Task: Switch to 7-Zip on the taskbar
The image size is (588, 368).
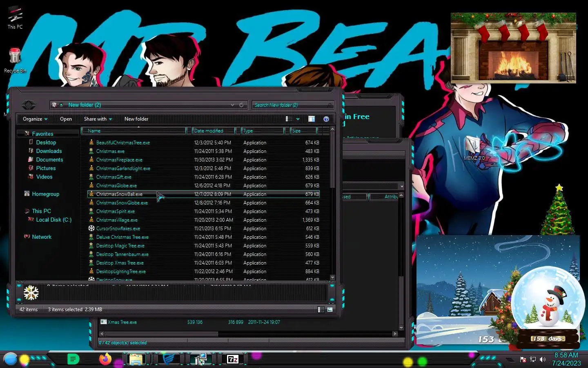Action: (233, 359)
